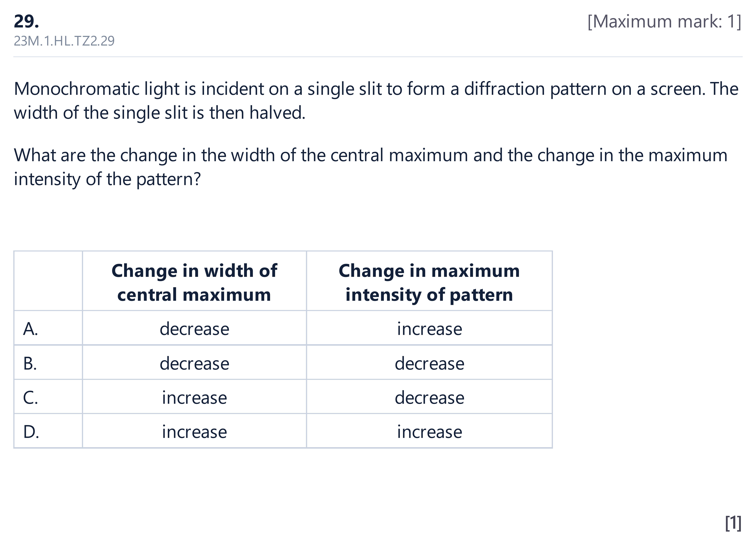Click 'decrease' width cell in row A

pyautogui.click(x=194, y=329)
